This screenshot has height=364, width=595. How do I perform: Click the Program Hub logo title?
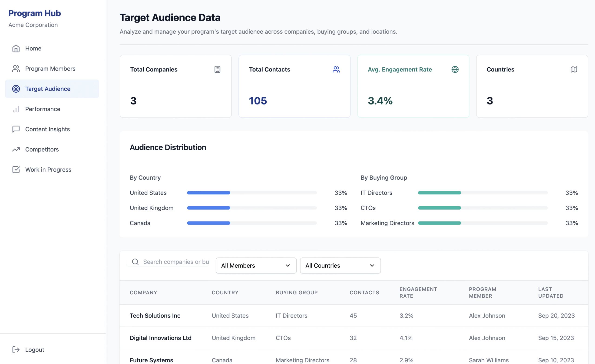(x=35, y=13)
